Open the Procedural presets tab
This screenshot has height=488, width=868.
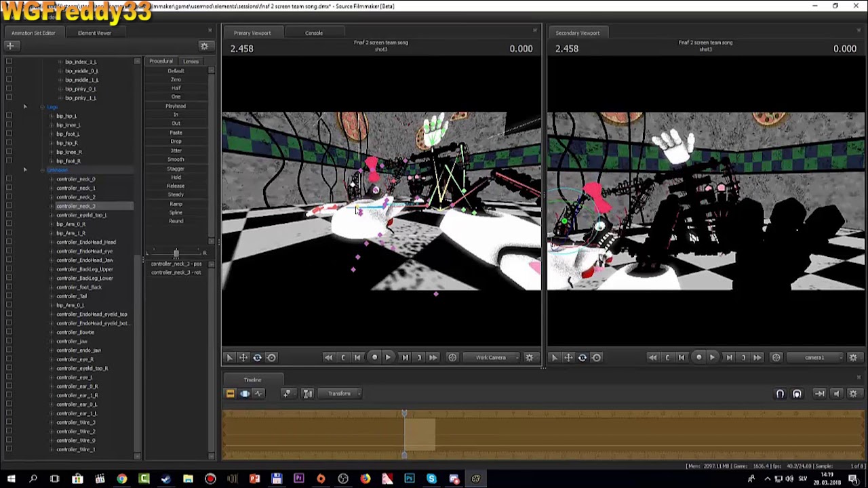[x=161, y=62]
